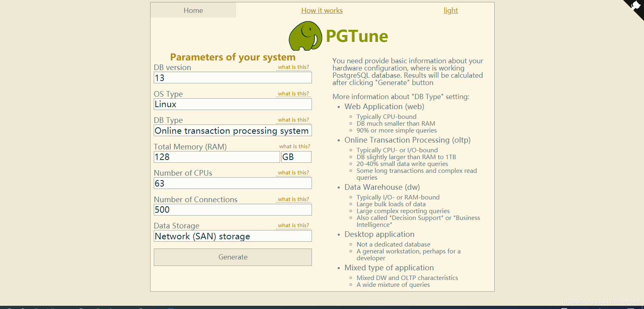This screenshot has height=309, width=644.
Task: Click "what is this?" for Total Memory
Action: (295, 146)
